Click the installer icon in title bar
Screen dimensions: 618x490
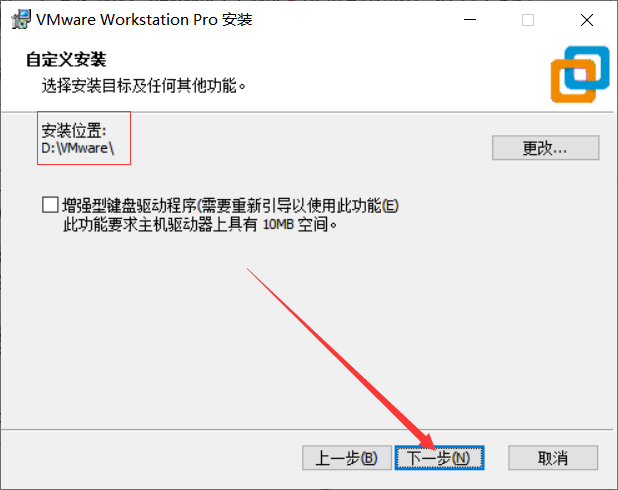pyautogui.click(x=21, y=19)
